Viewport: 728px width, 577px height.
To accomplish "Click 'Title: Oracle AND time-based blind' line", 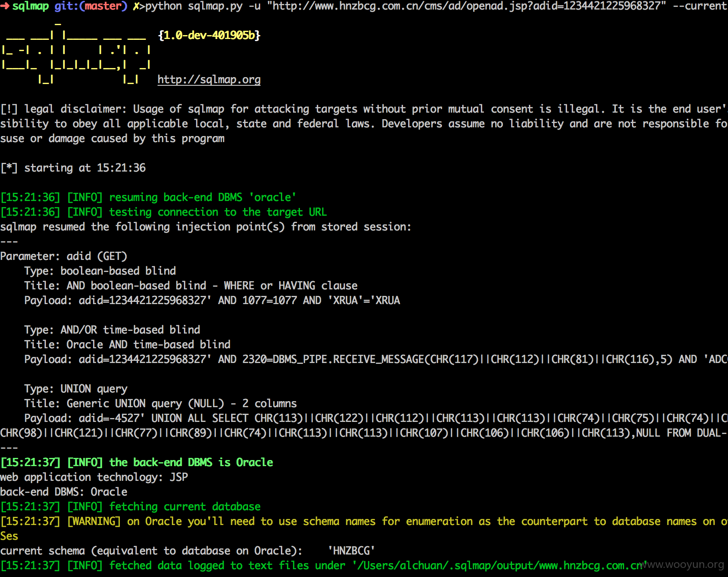I will point(127,344).
